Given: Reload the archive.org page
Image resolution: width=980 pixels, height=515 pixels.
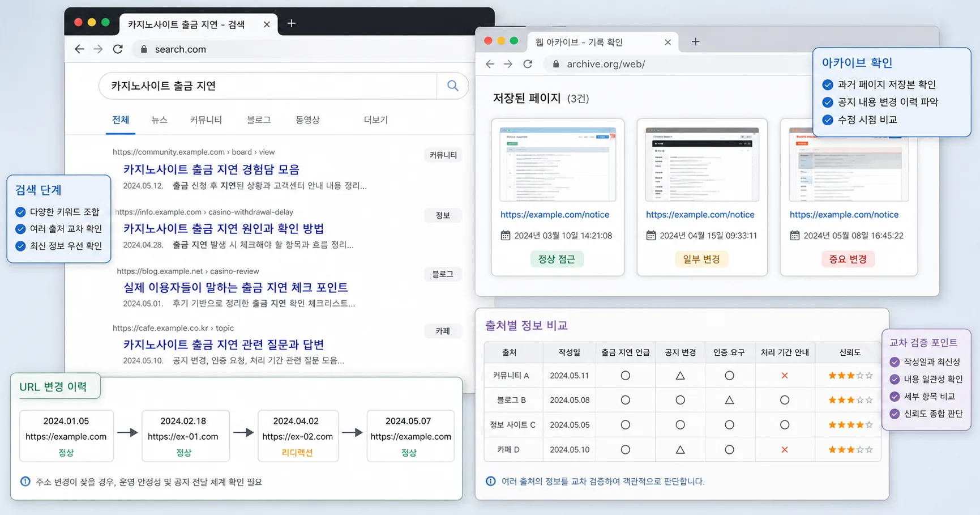Looking at the screenshot, I should pos(528,64).
